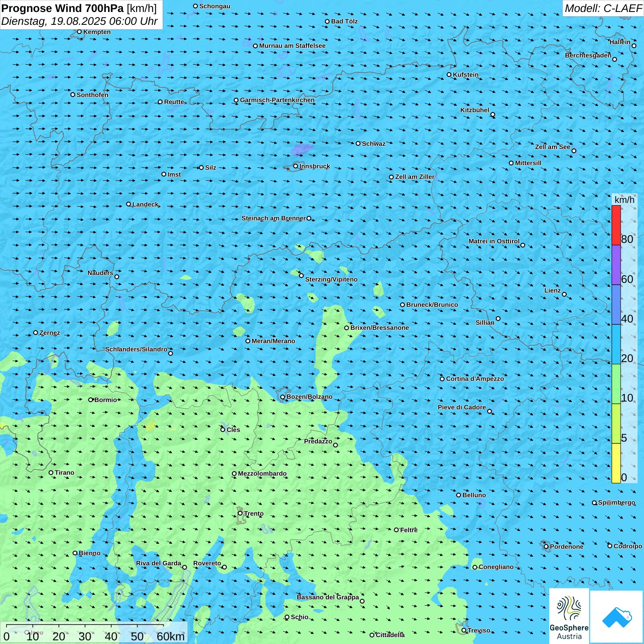
Task: Click the green 10-20 km/h legend color
Action: click(x=616, y=384)
